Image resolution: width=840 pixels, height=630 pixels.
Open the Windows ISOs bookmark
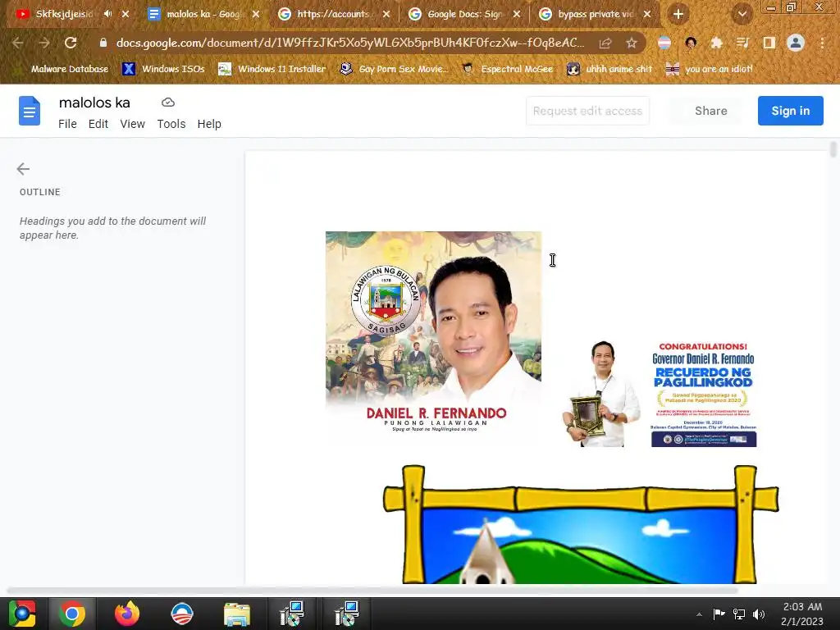tap(163, 69)
